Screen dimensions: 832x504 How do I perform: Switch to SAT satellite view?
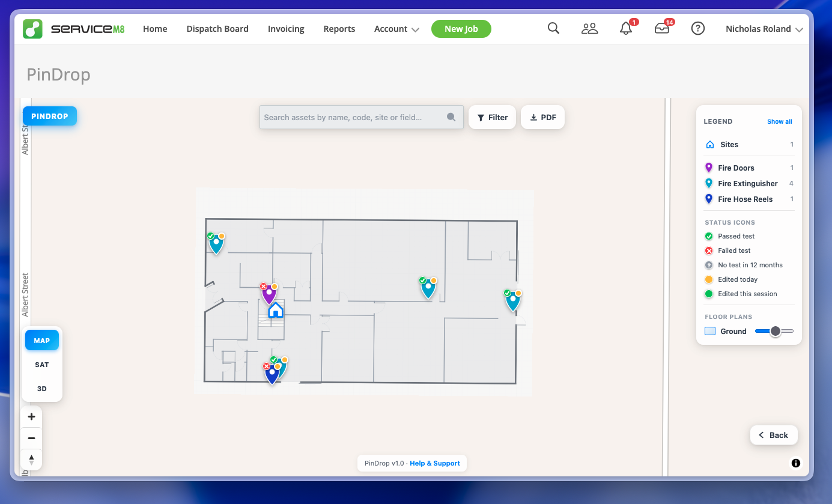click(x=42, y=365)
